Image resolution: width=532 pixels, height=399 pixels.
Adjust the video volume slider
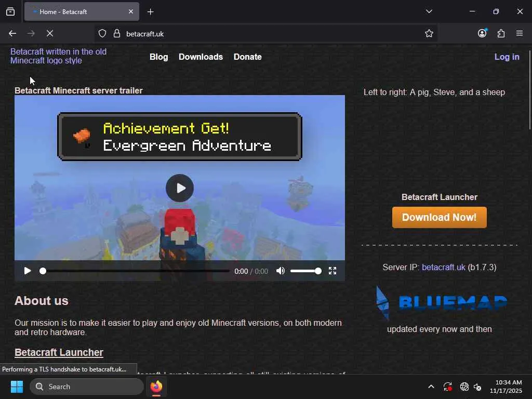(x=305, y=271)
